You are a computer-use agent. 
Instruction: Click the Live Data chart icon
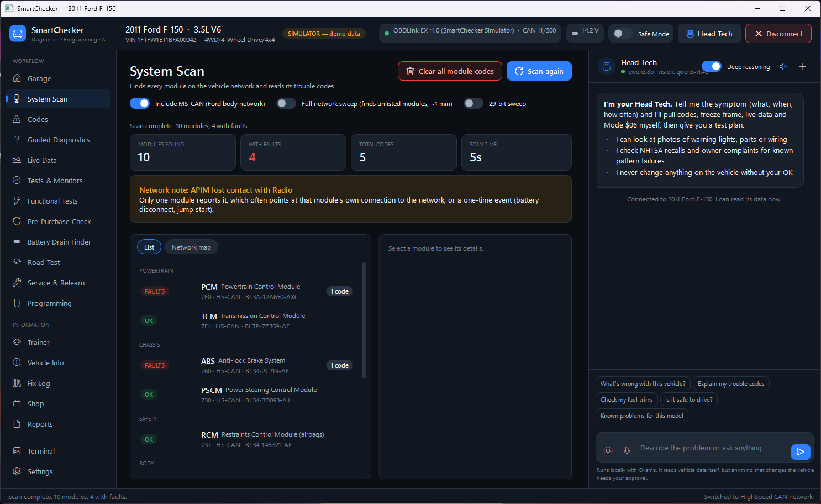tap(17, 160)
